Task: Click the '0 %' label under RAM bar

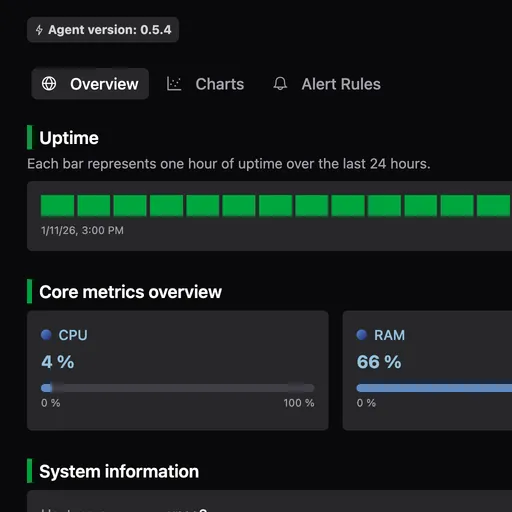Action: coord(366,403)
